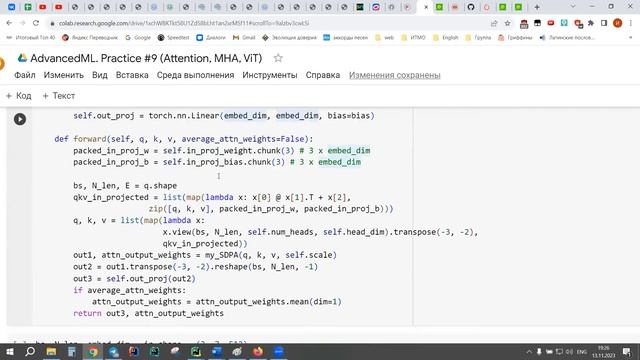Star this Colab notebook
The width and height of the screenshot is (640, 360).
(x=278, y=58)
